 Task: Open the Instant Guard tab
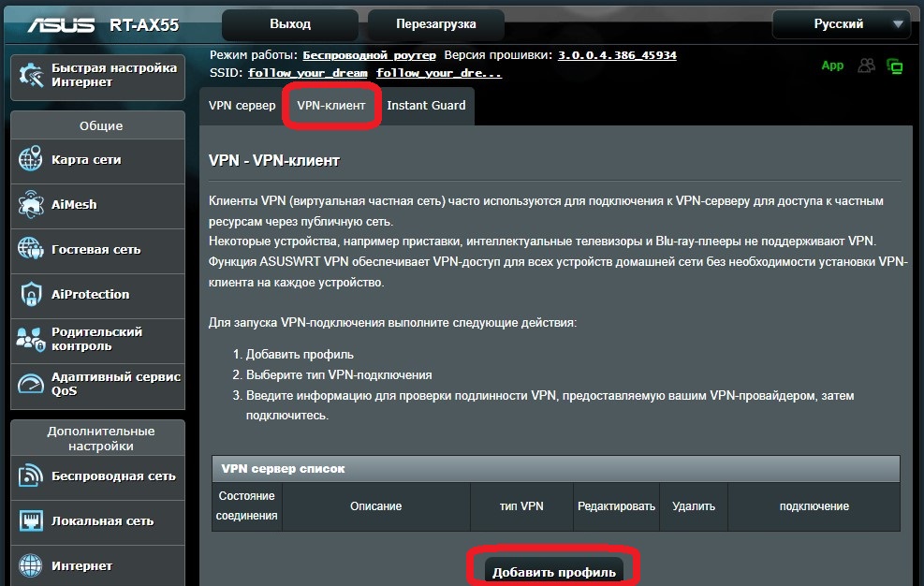coord(426,106)
